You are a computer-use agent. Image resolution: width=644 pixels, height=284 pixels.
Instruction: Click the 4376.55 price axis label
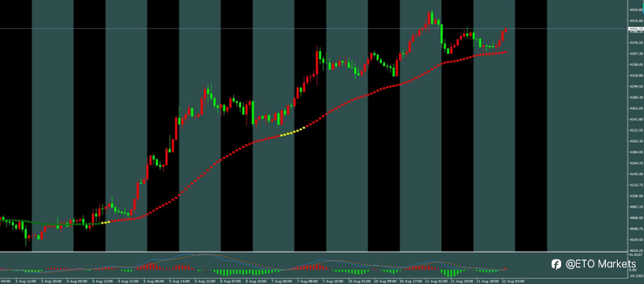click(x=637, y=42)
